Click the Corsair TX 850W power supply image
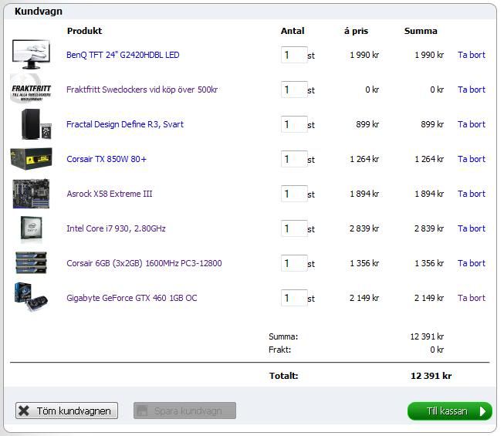 (31, 159)
